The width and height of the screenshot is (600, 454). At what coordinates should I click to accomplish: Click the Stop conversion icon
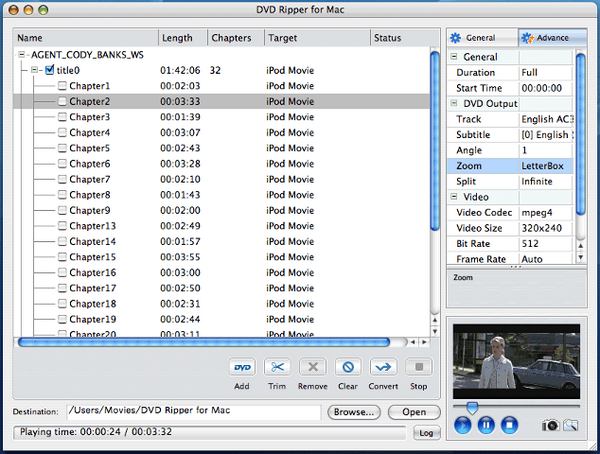419,367
